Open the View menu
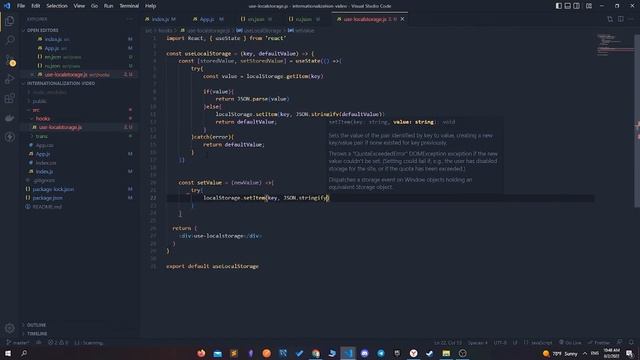The image size is (640, 360). pyautogui.click(x=79, y=6)
